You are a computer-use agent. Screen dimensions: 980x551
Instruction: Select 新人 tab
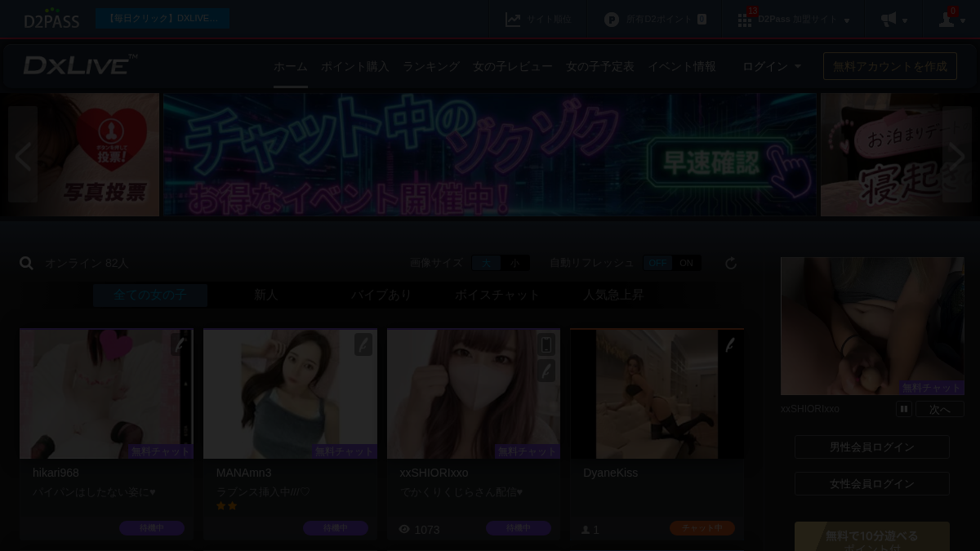pos(266,295)
